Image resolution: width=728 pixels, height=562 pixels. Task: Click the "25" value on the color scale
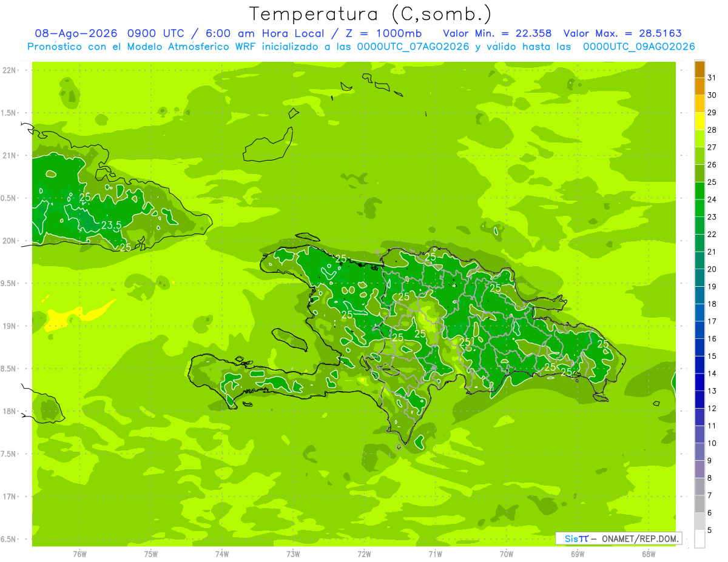[712, 182]
